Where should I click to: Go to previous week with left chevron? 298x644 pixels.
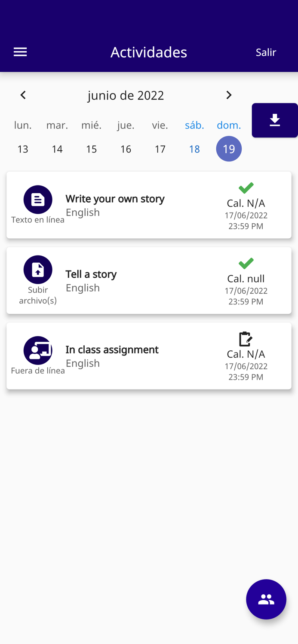pyautogui.click(x=23, y=95)
